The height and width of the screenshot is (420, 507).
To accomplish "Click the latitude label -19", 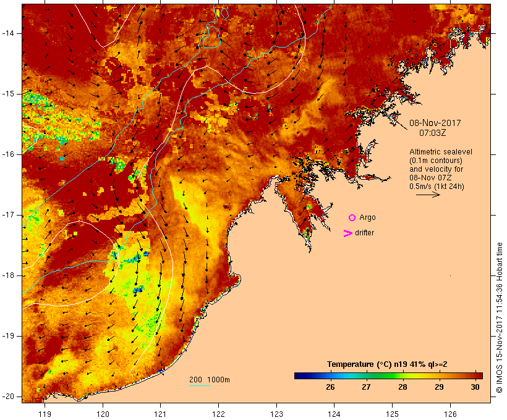I will coord(8,336).
